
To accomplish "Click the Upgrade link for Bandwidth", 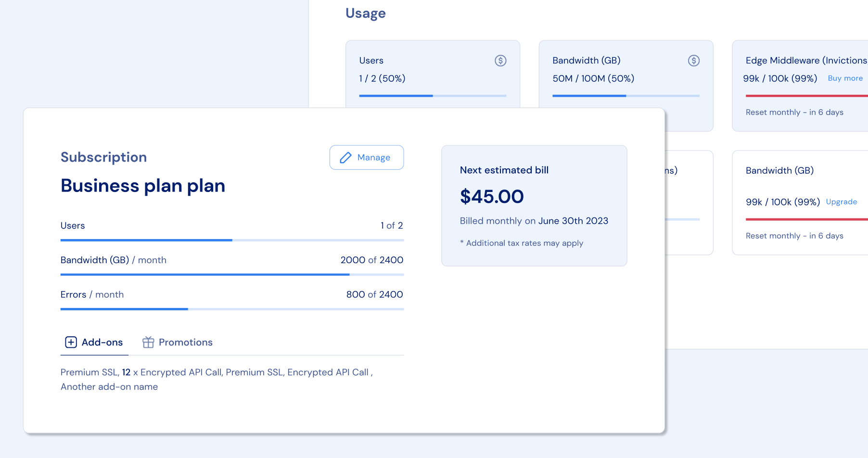I will (x=841, y=202).
